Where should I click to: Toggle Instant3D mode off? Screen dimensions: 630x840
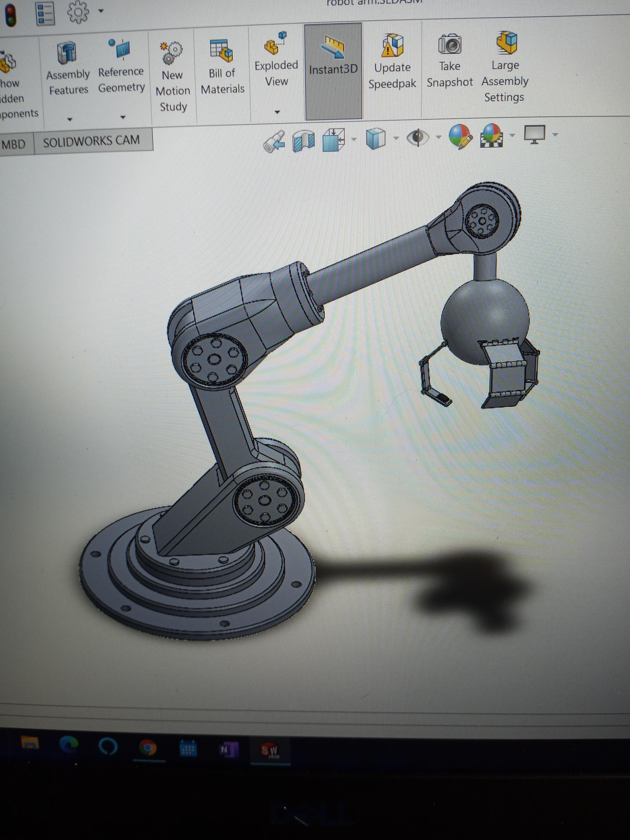click(x=333, y=57)
